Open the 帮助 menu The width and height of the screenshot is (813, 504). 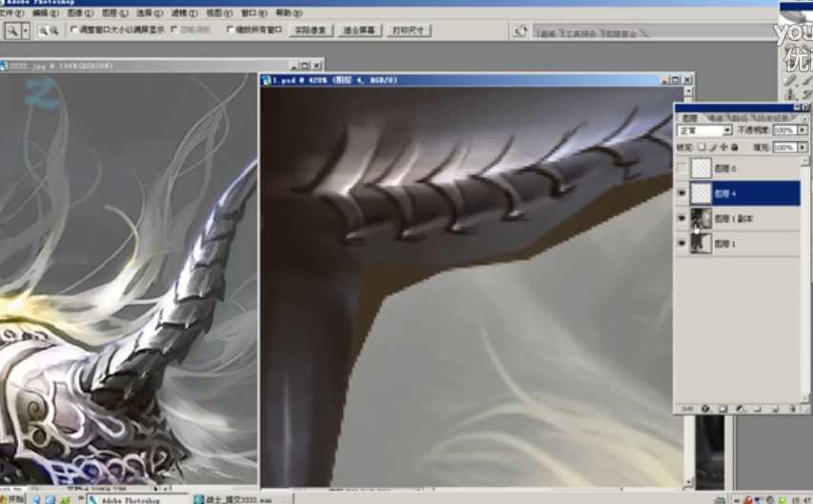288,13
